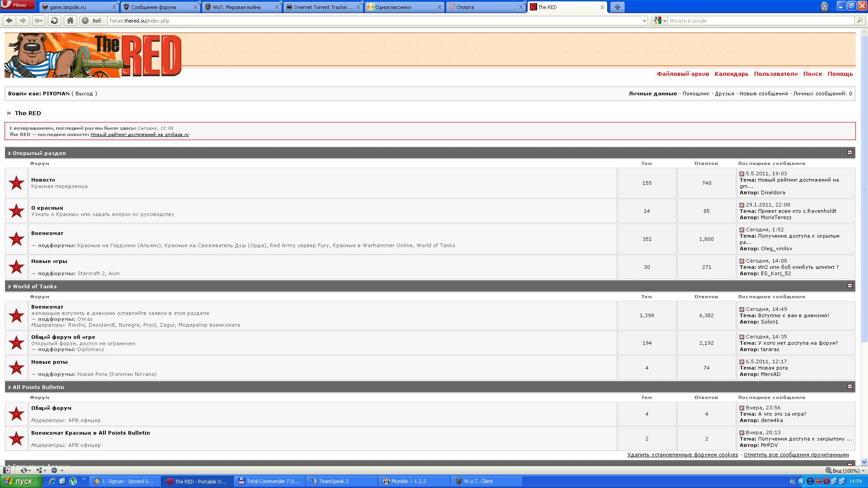The image size is (868, 488).
Task: Switch to Total Commander in taskbar
Action: tap(270, 481)
